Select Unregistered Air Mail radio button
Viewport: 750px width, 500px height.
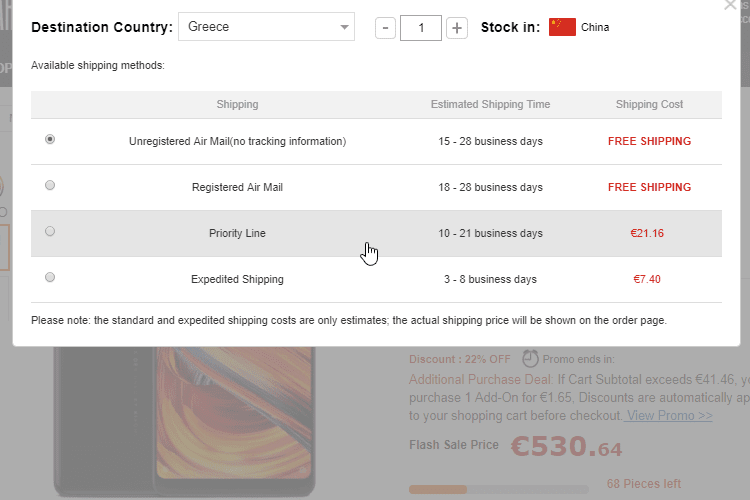pyautogui.click(x=50, y=140)
